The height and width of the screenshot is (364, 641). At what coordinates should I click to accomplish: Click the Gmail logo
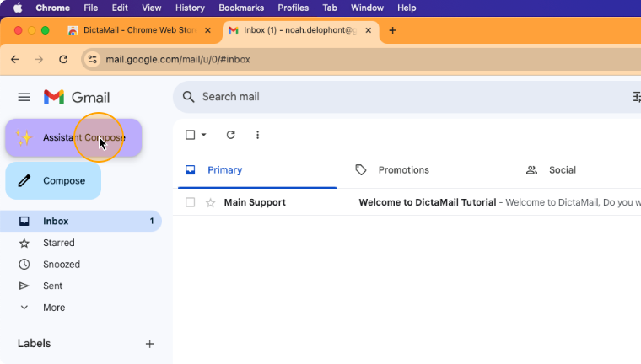pos(77,97)
